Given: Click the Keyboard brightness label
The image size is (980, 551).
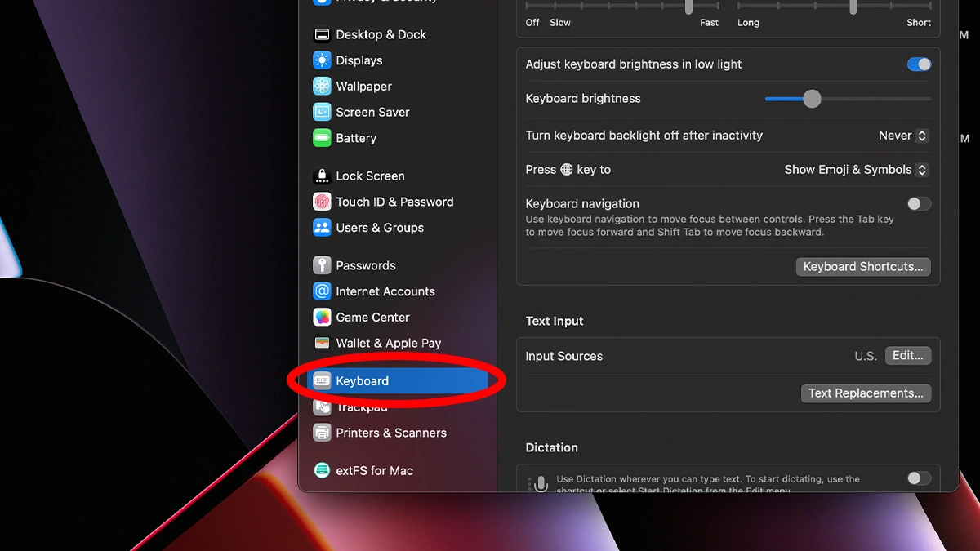Looking at the screenshot, I should click(583, 99).
